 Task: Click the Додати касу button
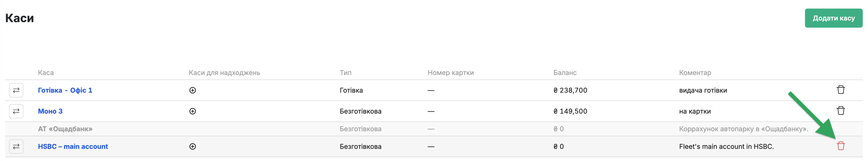point(834,18)
